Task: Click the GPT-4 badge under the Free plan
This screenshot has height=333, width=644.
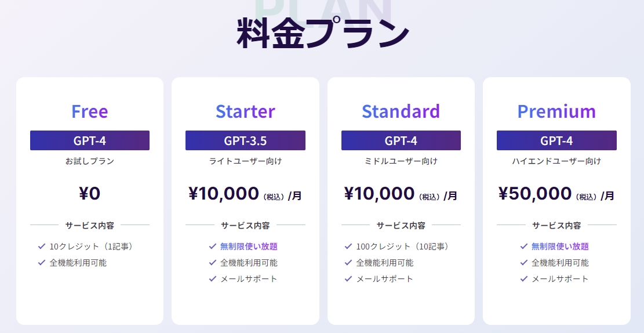Action: (90, 140)
